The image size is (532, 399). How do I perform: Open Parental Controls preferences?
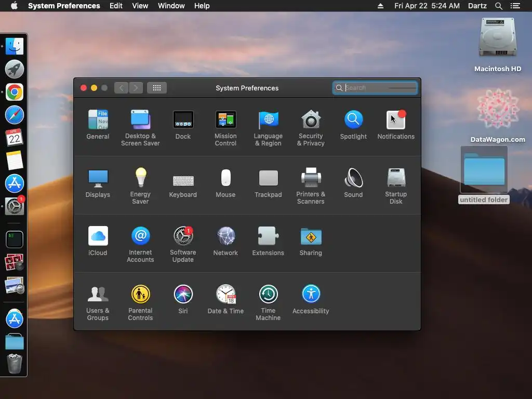(x=140, y=303)
